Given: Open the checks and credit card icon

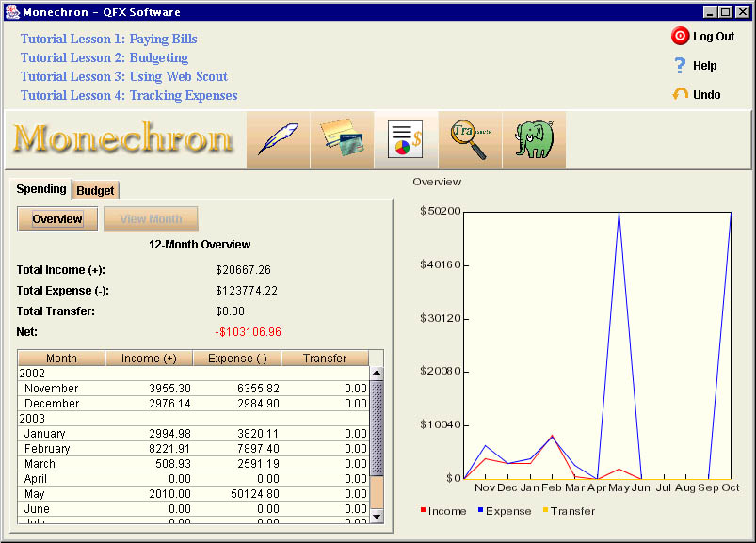Looking at the screenshot, I should click(x=342, y=139).
